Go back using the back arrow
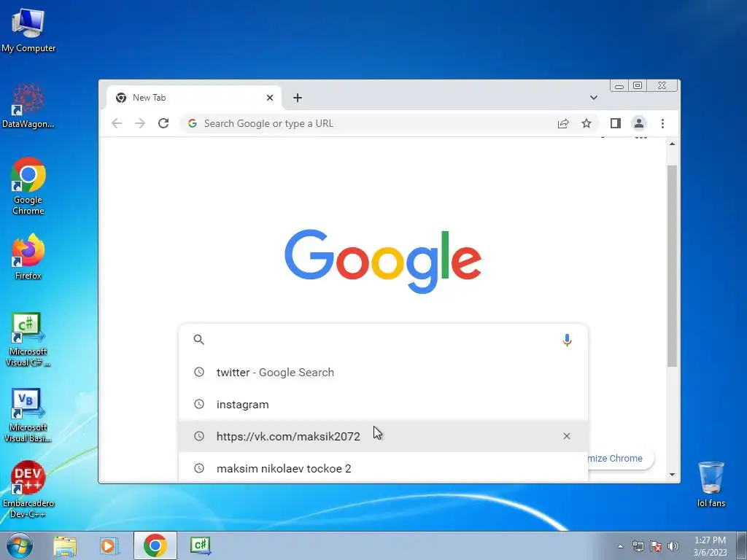 point(117,123)
